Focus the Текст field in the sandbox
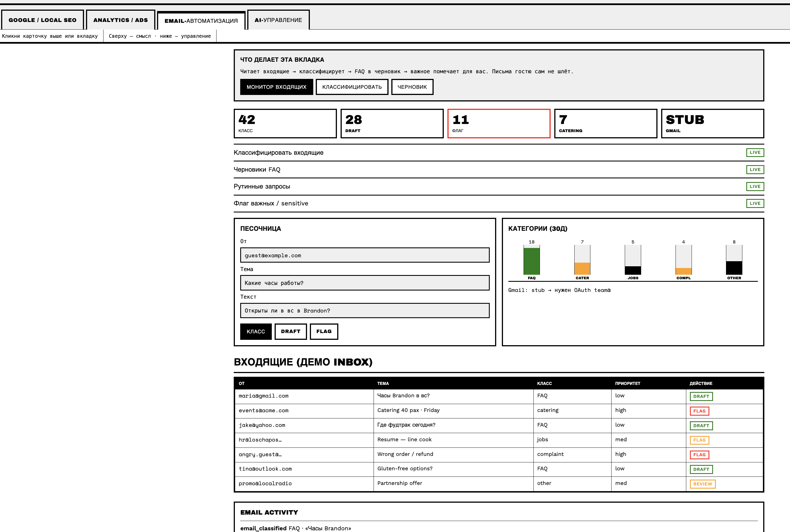Viewport: 790px width, 532px height. (x=365, y=311)
